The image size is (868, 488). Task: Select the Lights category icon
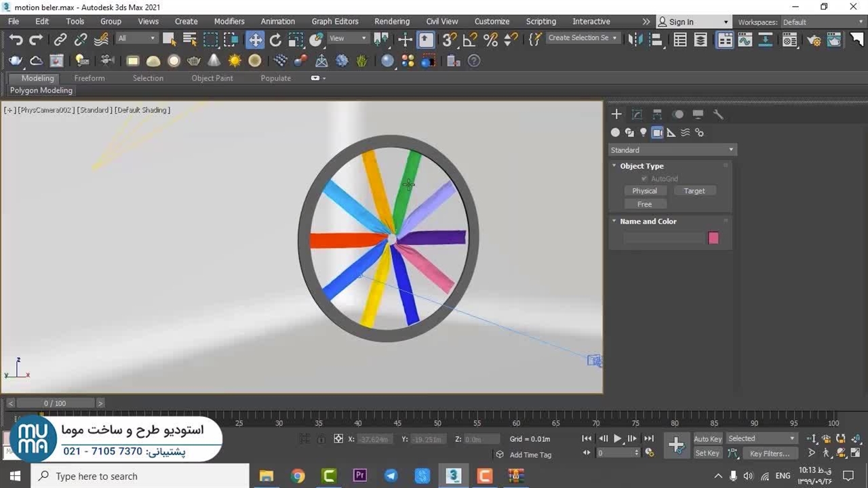[x=643, y=133]
